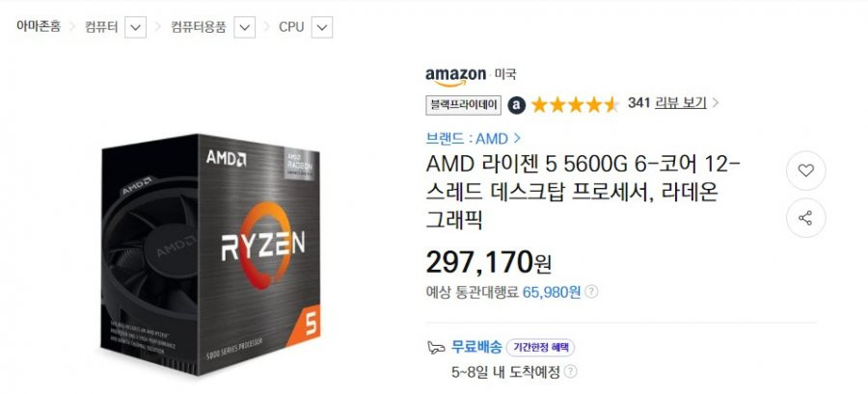Click the 블랙프라이데이 badge
Image resolution: width=868 pixels, height=394 pixels.
pos(463,105)
